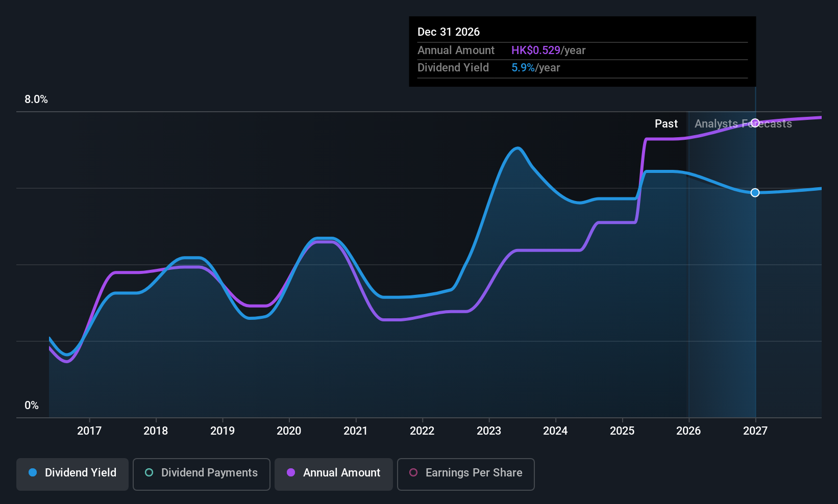Click the purple Annual Amount legend dot
The height and width of the screenshot is (504, 838).
click(291, 473)
